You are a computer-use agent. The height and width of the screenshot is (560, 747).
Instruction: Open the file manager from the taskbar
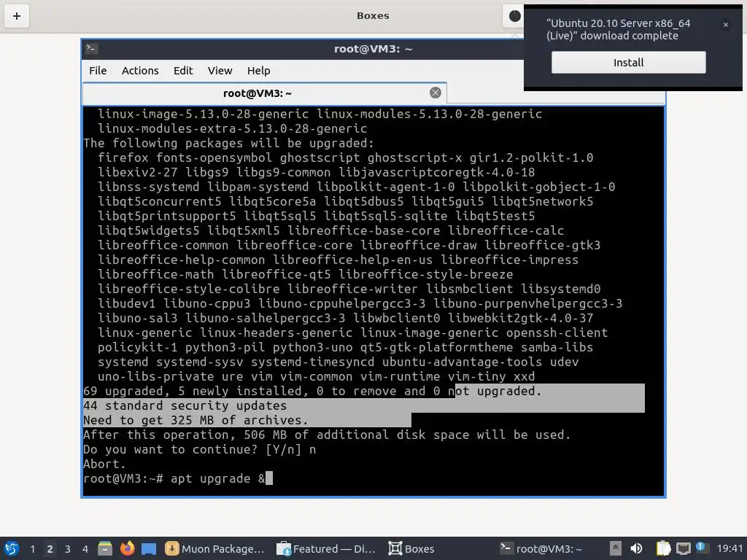point(105,548)
